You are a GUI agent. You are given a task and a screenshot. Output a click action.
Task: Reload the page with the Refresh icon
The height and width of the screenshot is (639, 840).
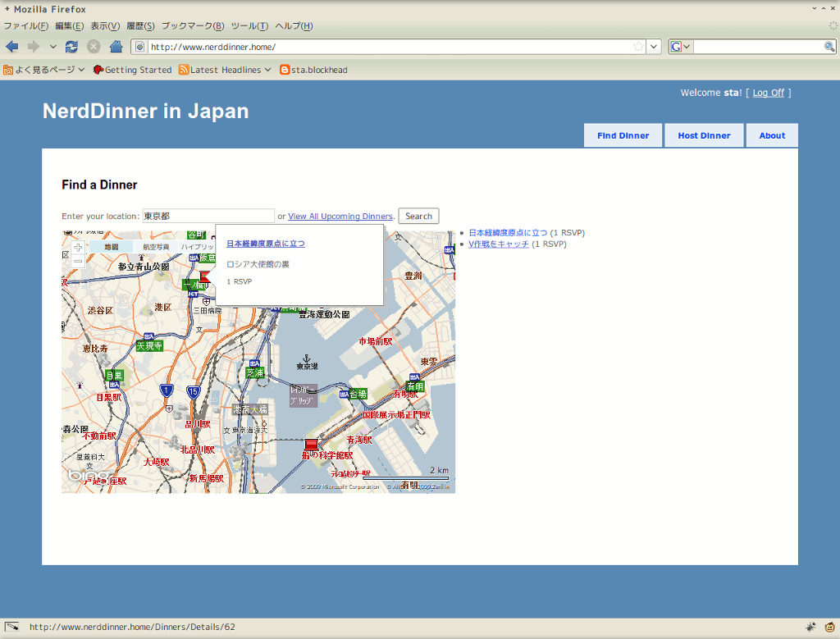[x=71, y=47]
